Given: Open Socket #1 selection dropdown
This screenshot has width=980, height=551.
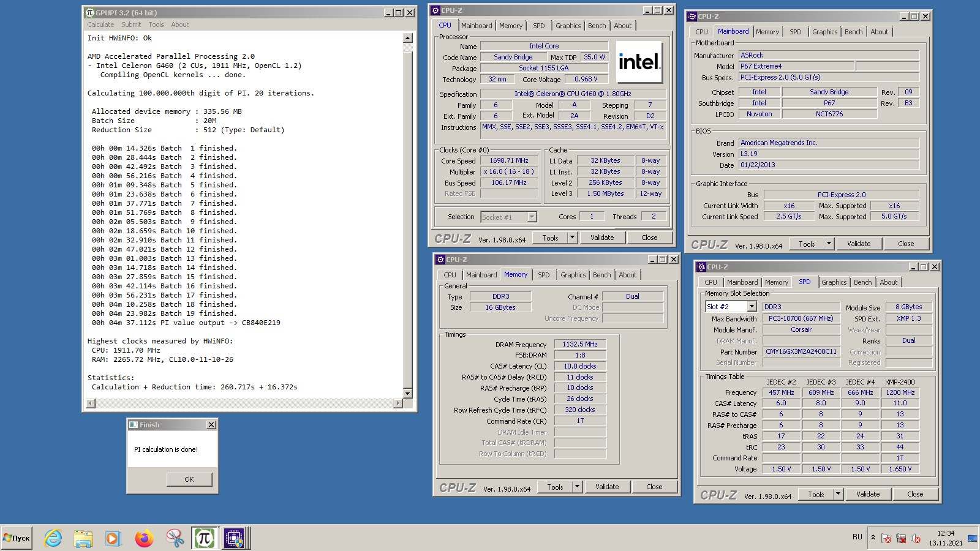Looking at the screenshot, I should 532,217.
